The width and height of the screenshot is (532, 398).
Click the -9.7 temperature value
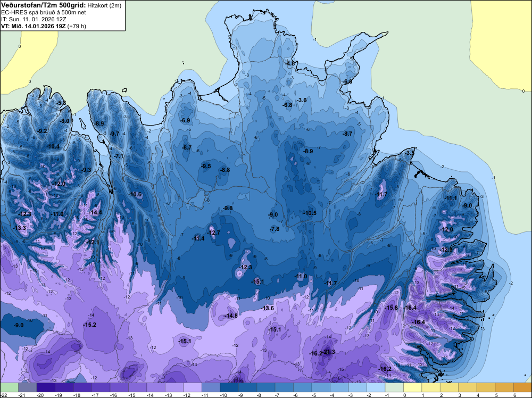[x=114, y=134]
